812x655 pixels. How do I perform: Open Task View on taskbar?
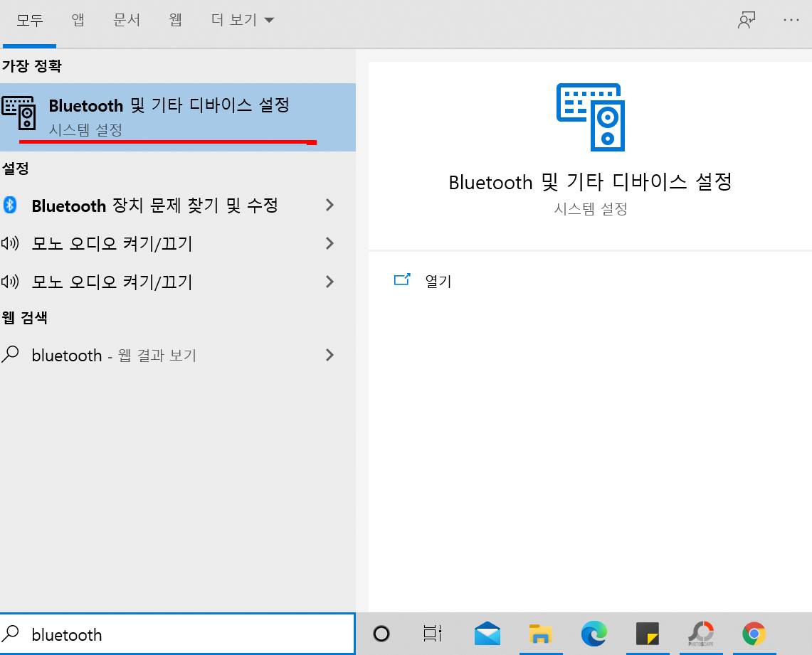(x=433, y=634)
